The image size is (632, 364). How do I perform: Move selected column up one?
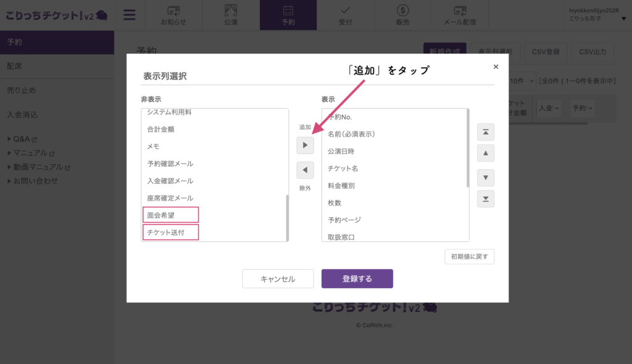pyautogui.click(x=486, y=153)
